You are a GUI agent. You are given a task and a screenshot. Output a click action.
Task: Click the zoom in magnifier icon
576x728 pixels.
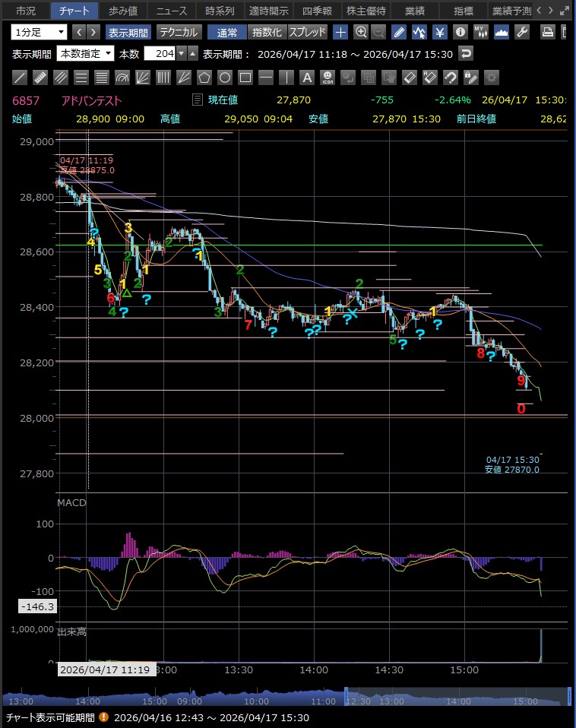[361, 32]
